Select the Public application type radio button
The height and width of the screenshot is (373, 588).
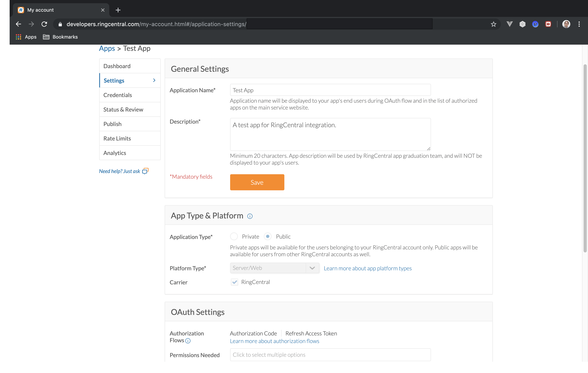(268, 236)
